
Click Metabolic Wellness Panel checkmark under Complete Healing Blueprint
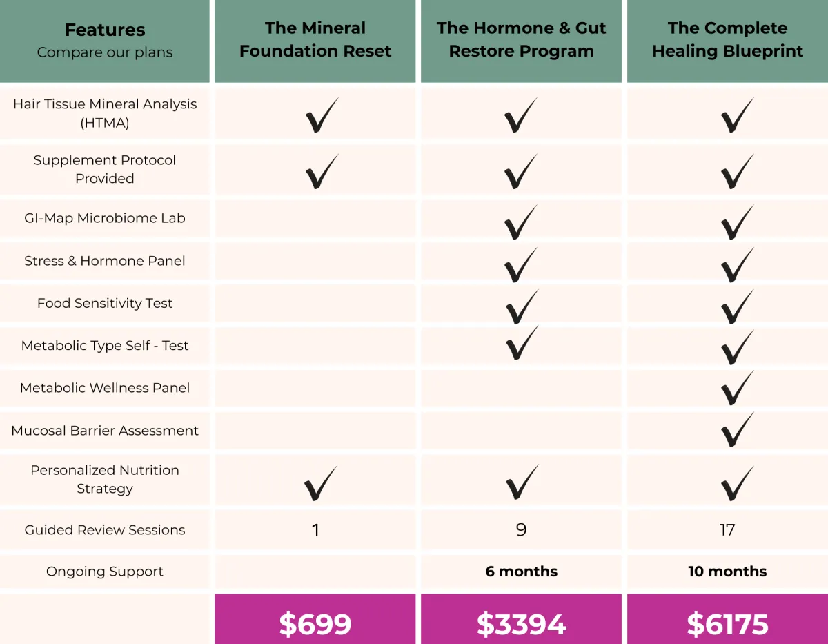click(x=737, y=389)
